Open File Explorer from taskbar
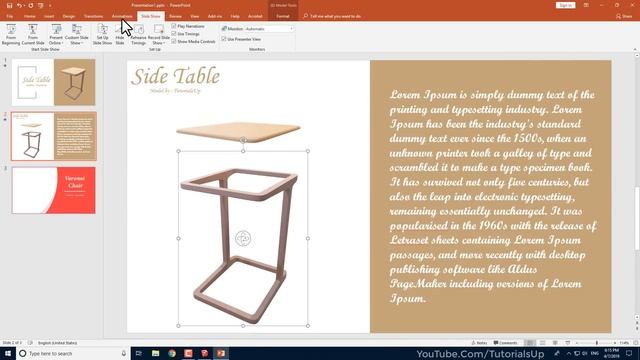 click(x=156, y=353)
